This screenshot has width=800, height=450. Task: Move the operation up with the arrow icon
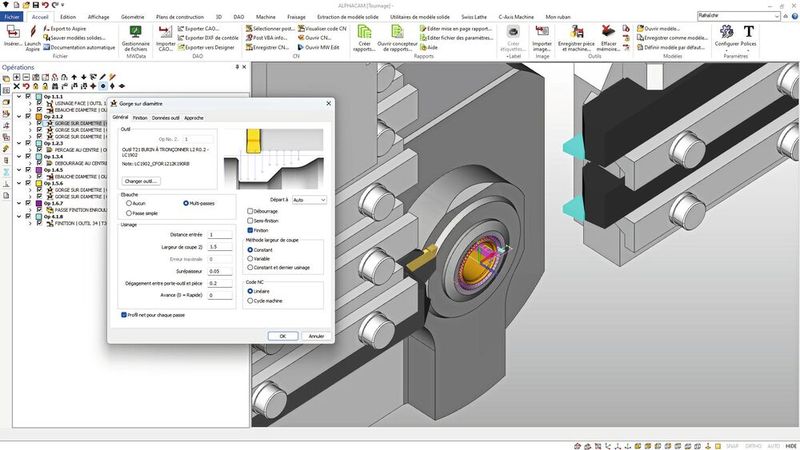click(x=74, y=77)
